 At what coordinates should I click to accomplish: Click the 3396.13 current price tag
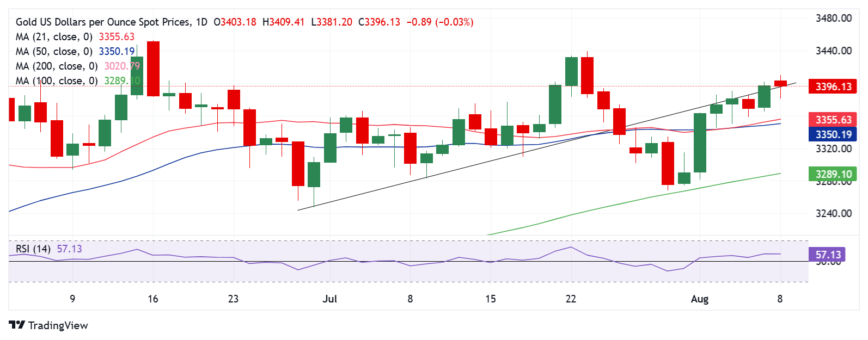833,86
